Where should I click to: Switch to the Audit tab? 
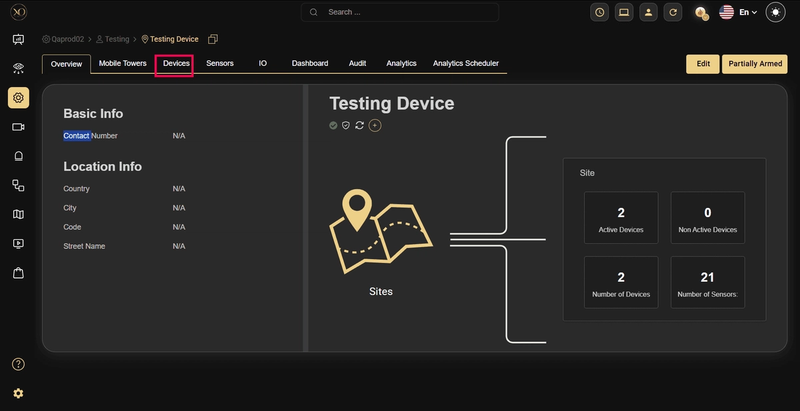tap(357, 63)
